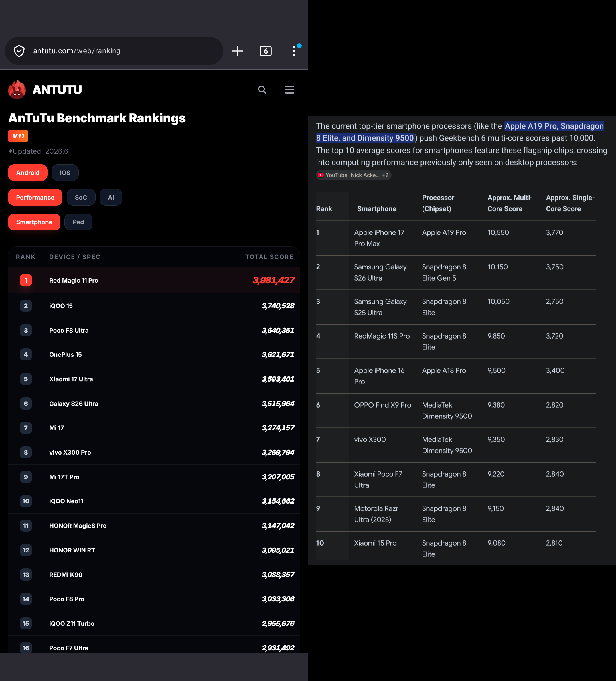Click the 'Approx. Single-Core Score' column header
The image size is (616, 681).
pos(570,203)
